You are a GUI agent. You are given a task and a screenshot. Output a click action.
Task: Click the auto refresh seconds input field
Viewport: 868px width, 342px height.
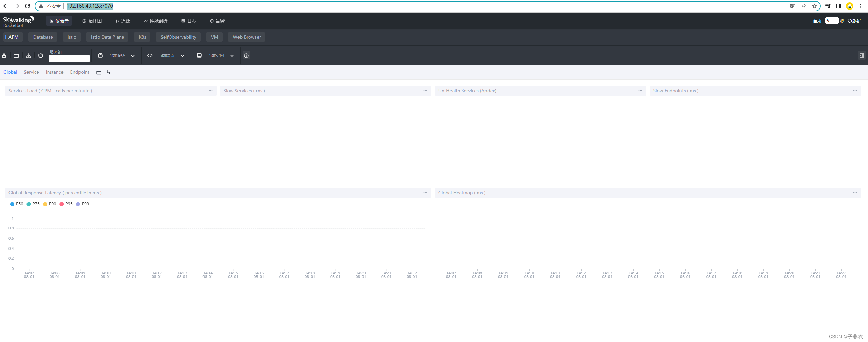click(x=832, y=21)
